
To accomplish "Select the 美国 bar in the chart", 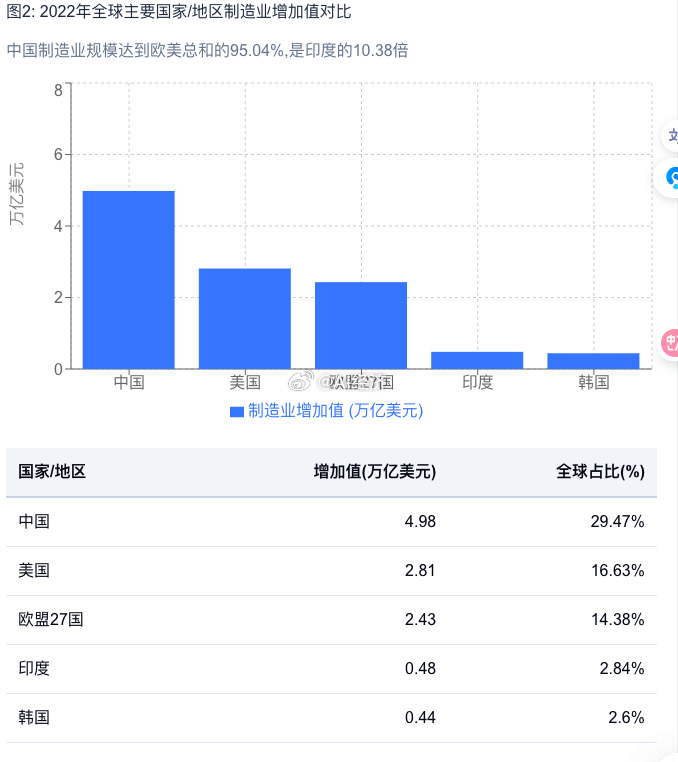I will pos(245,319).
